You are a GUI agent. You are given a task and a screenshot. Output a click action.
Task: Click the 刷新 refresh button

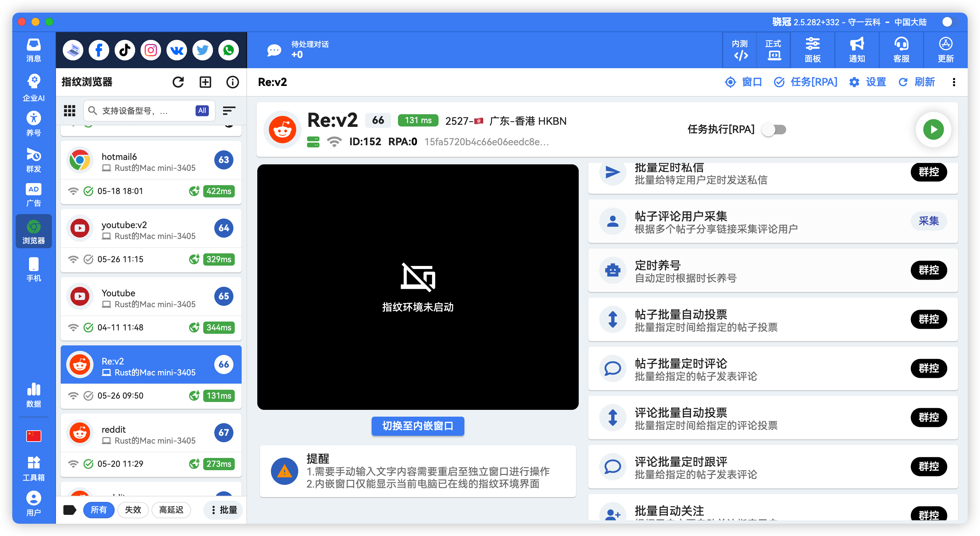click(x=917, y=82)
